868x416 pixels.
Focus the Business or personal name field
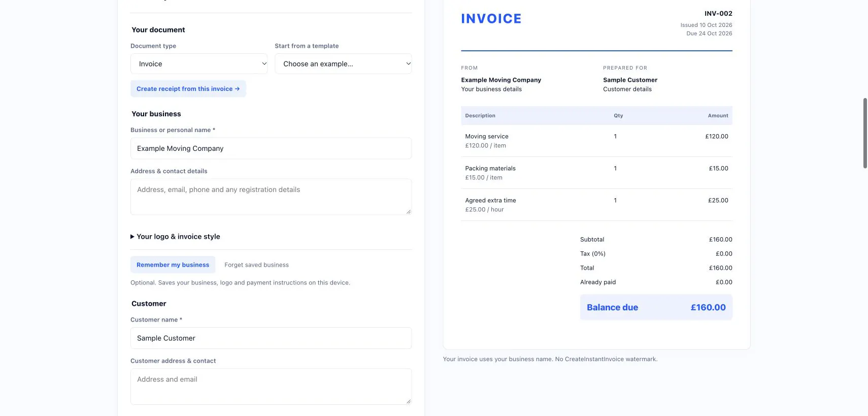point(271,148)
